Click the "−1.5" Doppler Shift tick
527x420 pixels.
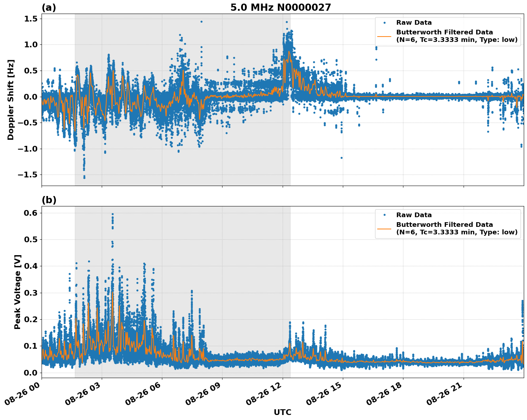[x=27, y=175]
